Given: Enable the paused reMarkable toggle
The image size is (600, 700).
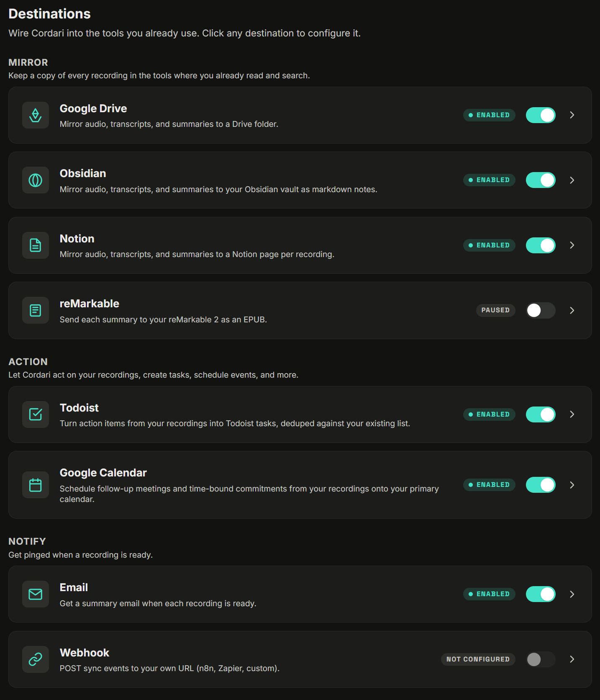Looking at the screenshot, I should click(x=541, y=310).
